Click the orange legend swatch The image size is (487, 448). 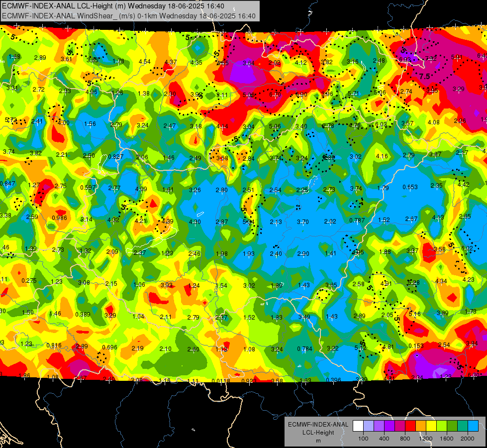(420, 426)
